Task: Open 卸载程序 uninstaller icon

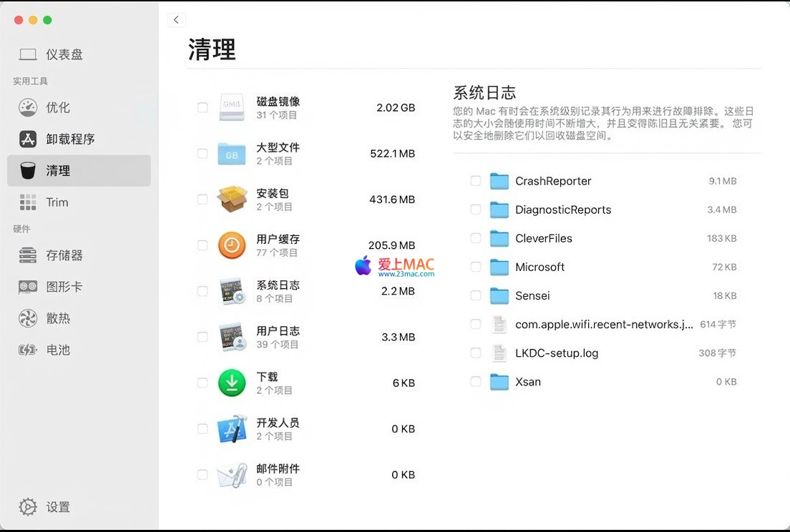Action: [x=28, y=139]
